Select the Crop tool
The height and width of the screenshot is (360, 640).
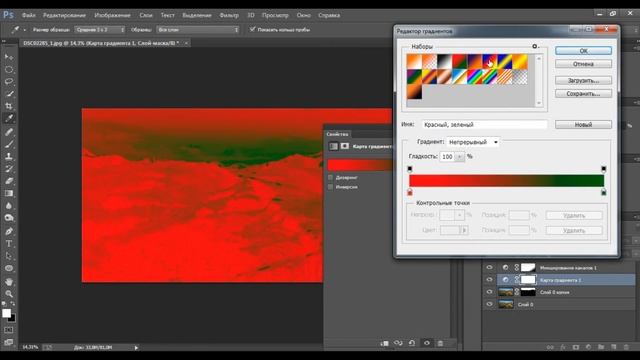(9, 106)
